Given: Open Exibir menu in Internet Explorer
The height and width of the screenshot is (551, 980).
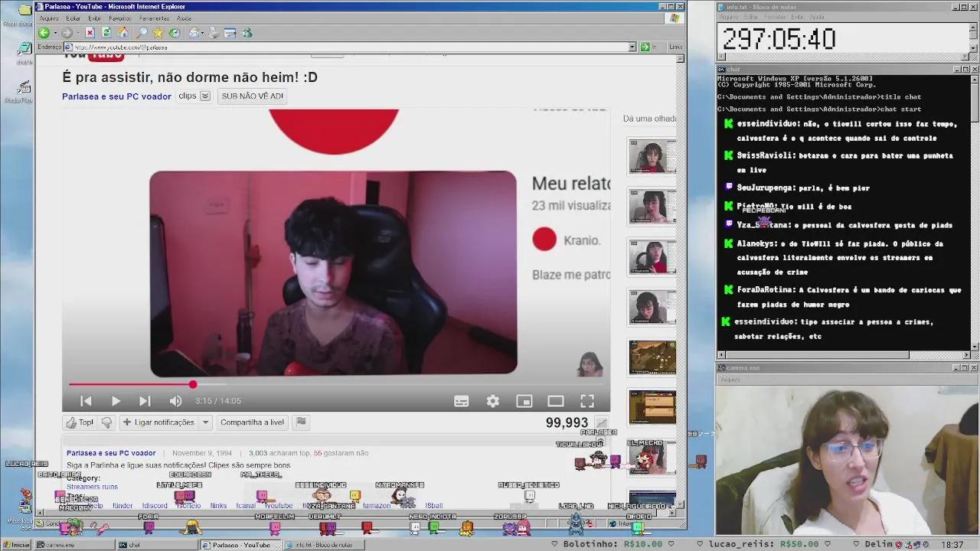Looking at the screenshot, I should (94, 18).
